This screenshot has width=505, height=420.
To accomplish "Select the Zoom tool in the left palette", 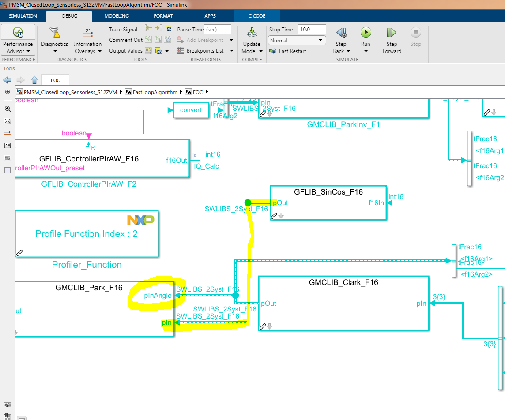I will (7, 108).
